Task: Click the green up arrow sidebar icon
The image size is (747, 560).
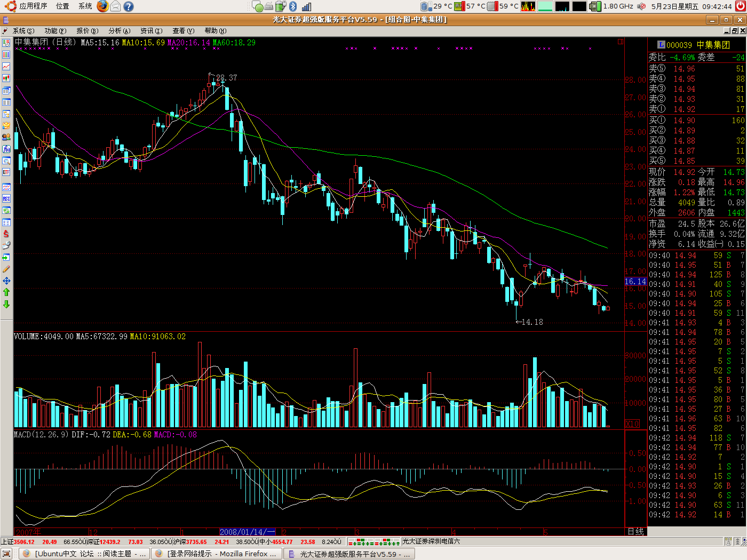Action: point(6,292)
